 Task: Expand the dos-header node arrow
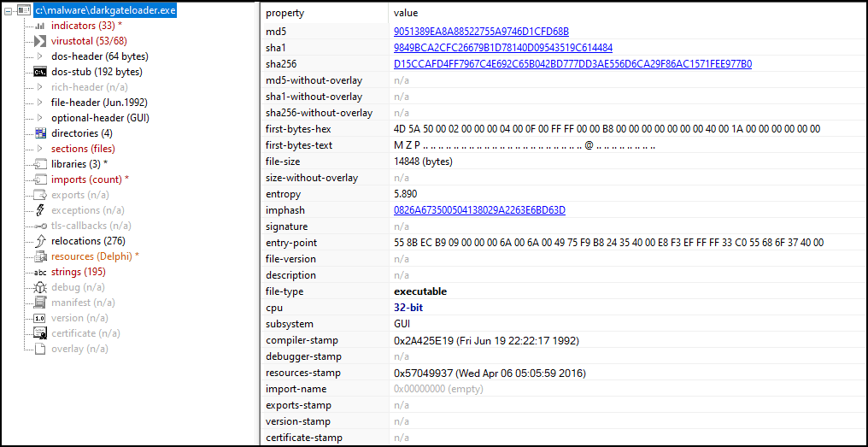(x=40, y=56)
